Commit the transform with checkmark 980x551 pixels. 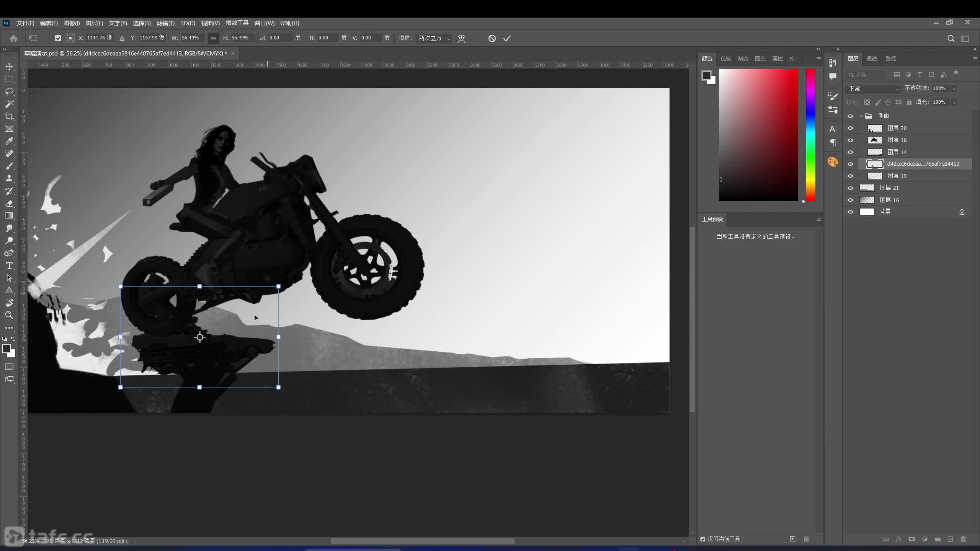(x=507, y=38)
